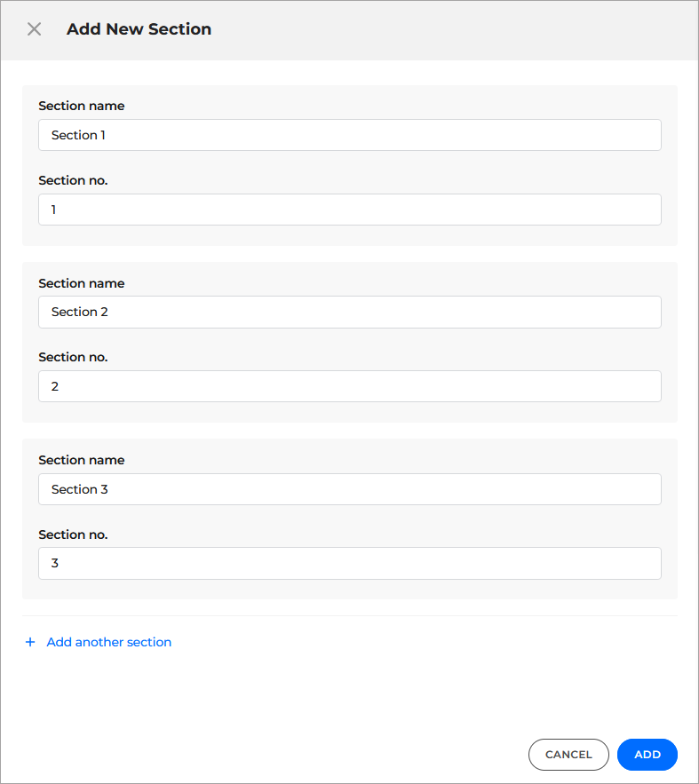Click the Section name label above Section 2
Viewport: 699px width, 784px height.
(x=81, y=282)
